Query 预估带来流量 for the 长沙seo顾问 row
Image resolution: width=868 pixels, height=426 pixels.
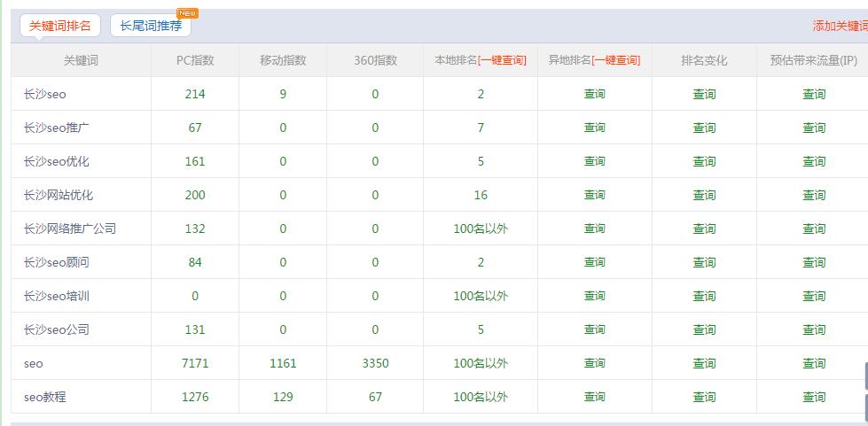coord(814,262)
